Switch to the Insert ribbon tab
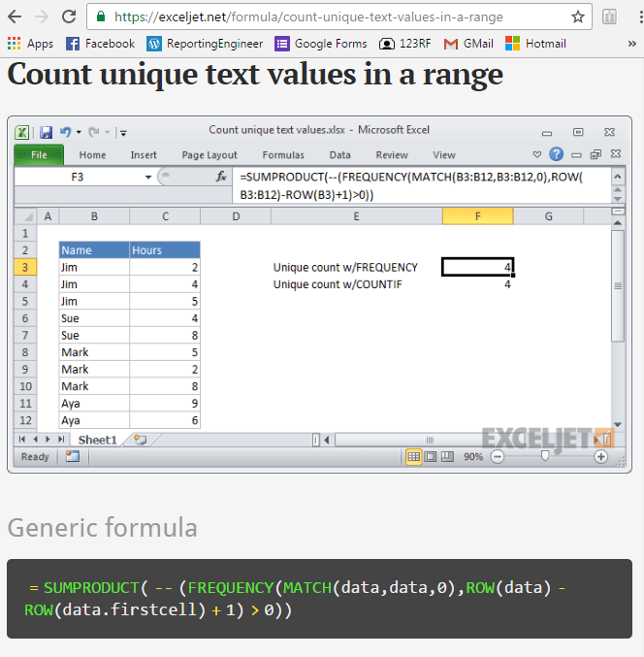This screenshot has width=644, height=657. tap(144, 155)
